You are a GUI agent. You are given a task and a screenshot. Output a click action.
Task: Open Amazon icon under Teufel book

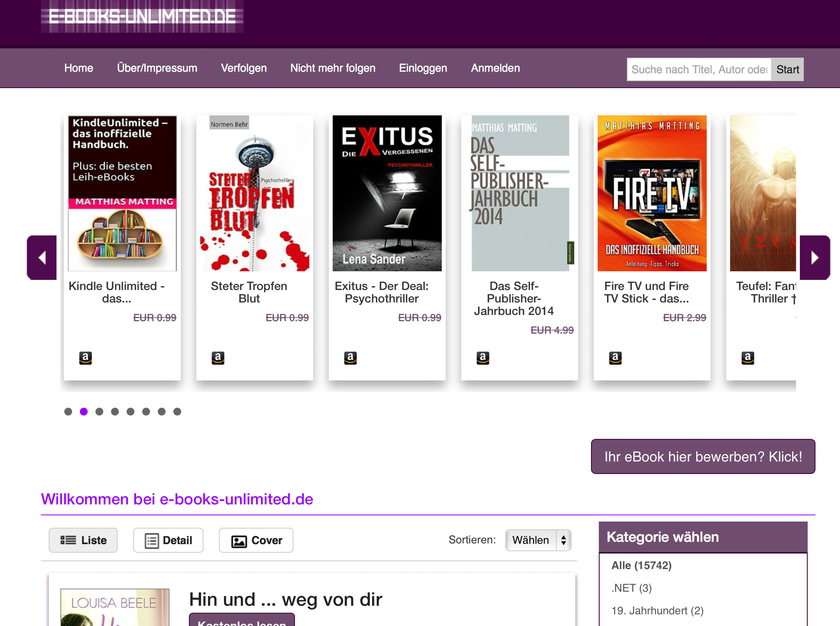(x=748, y=357)
